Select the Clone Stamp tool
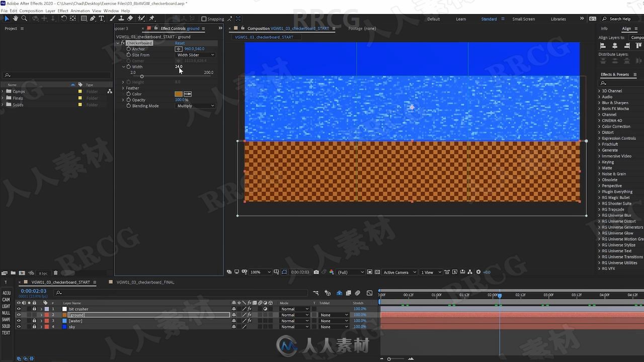 pyautogui.click(x=122, y=19)
